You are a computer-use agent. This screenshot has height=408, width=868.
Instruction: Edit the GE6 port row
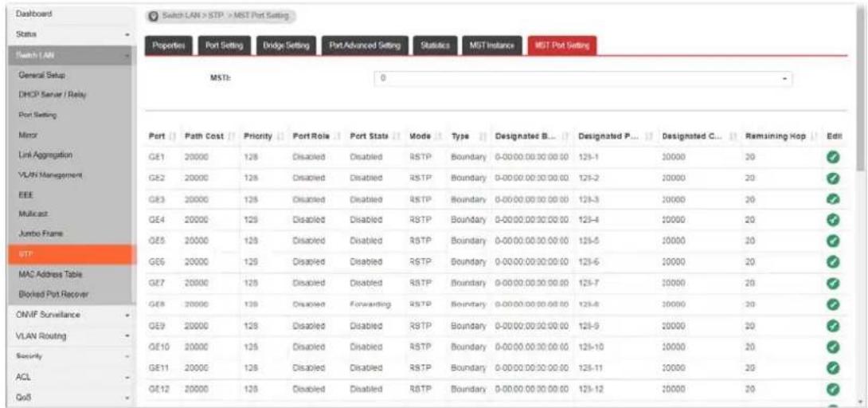tap(833, 262)
